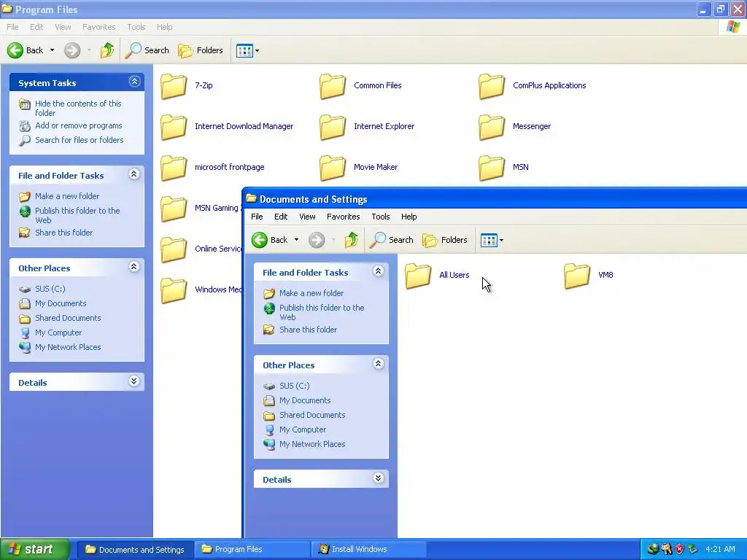Collapse File and Folder Tasks in Documents and Settings
747x560 pixels.
pyautogui.click(x=379, y=271)
